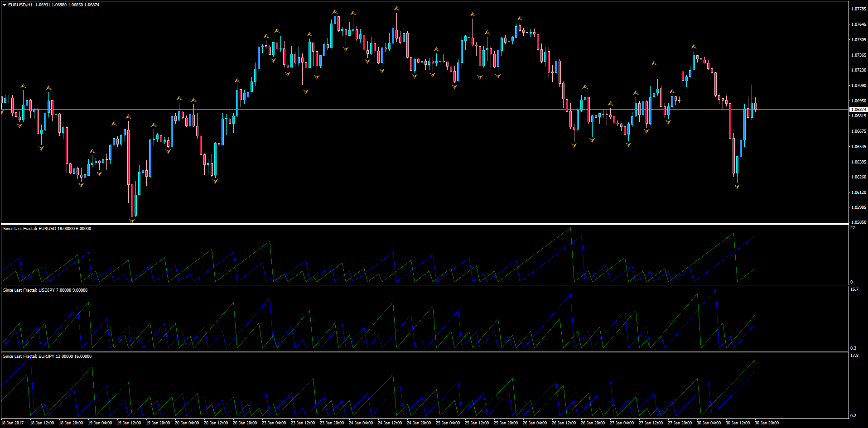Click the 0.2 scale value in EURJPY indicator

point(854,416)
